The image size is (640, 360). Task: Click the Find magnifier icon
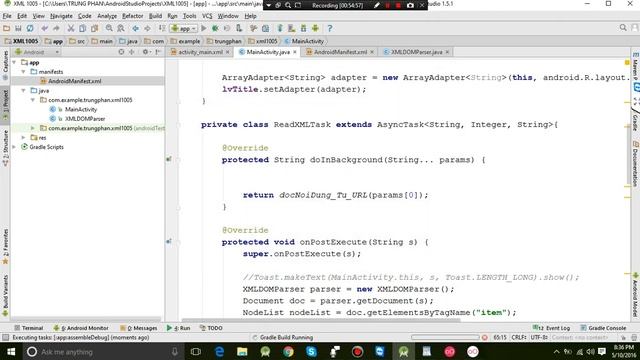click(109, 28)
